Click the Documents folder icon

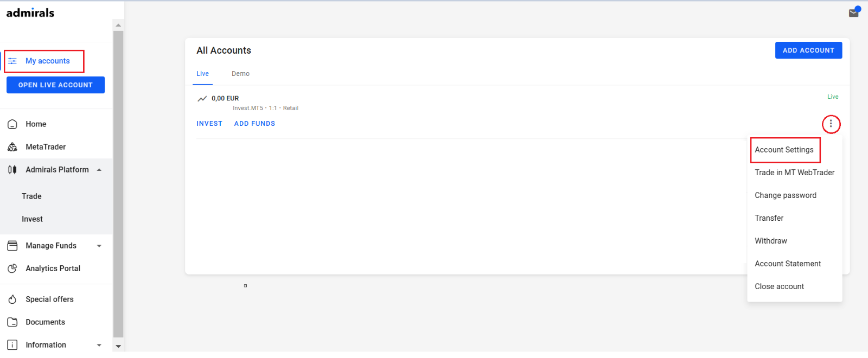[x=12, y=322]
